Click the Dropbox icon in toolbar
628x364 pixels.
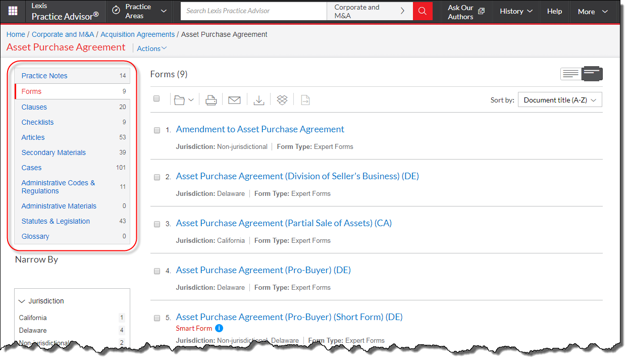(x=282, y=100)
